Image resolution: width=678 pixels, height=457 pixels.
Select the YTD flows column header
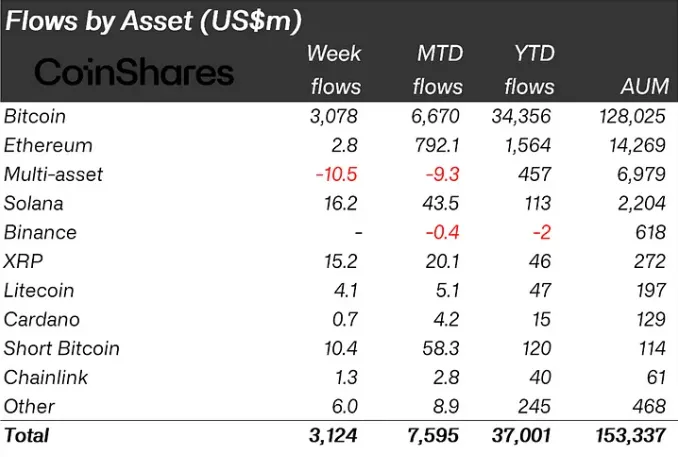[x=530, y=70]
